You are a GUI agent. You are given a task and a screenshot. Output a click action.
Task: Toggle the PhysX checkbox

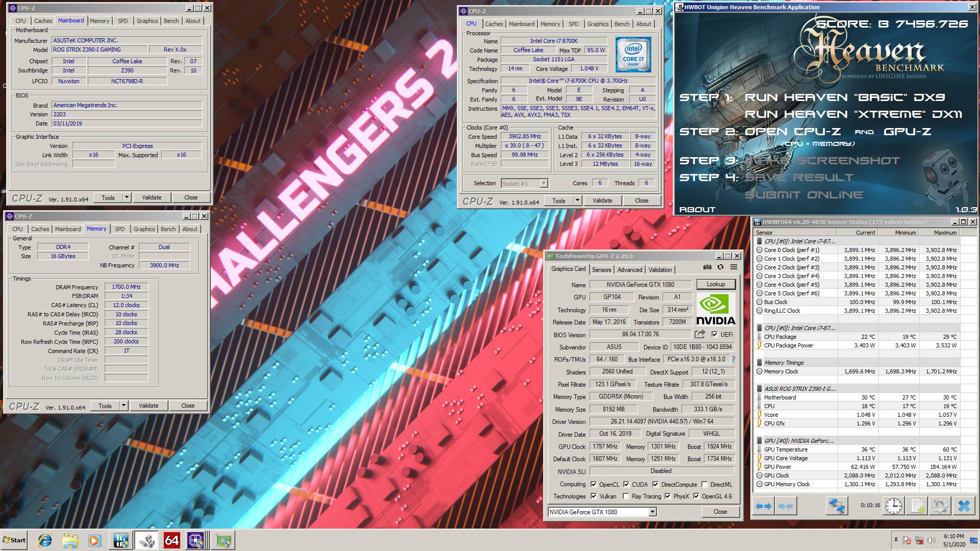coord(668,496)
